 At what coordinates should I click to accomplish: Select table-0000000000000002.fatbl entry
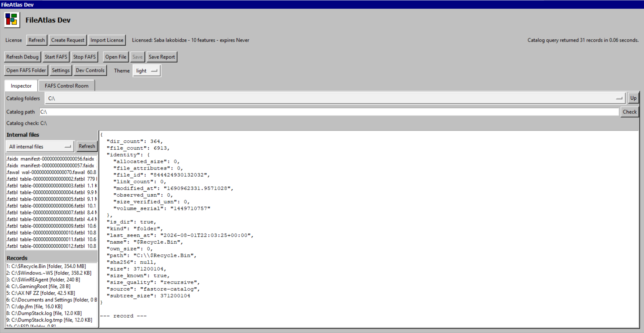(52, 179)
